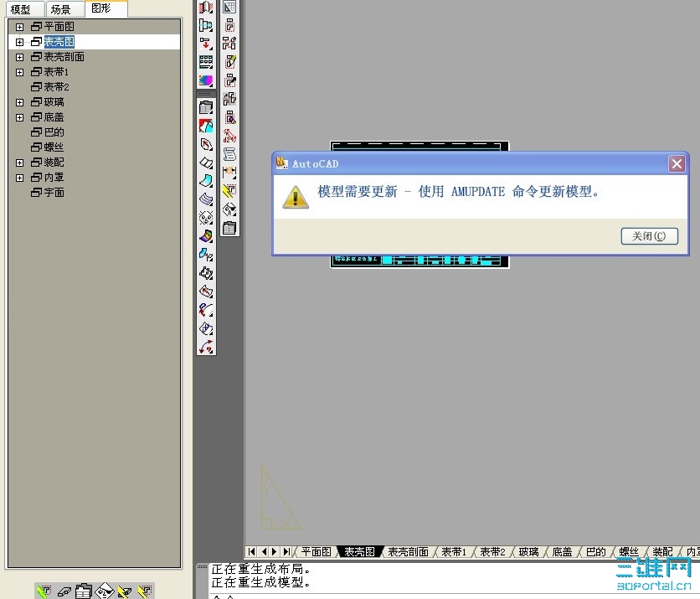Select the move view arrow icon
Screen dimensions: 700x599
point(229,80)
